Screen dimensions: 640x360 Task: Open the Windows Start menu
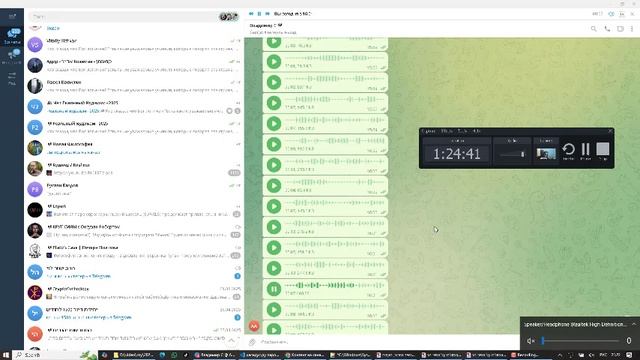point(6,355)
